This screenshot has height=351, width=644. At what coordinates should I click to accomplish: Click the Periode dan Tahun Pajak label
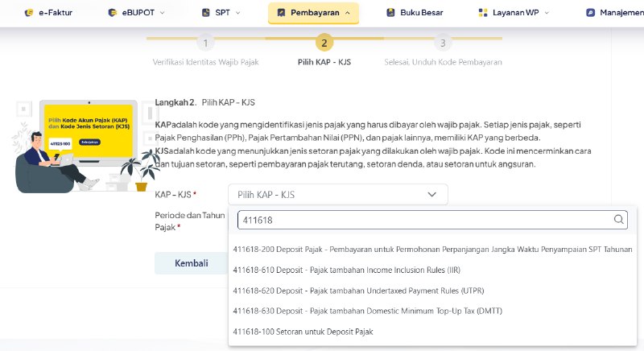point(190,221)
